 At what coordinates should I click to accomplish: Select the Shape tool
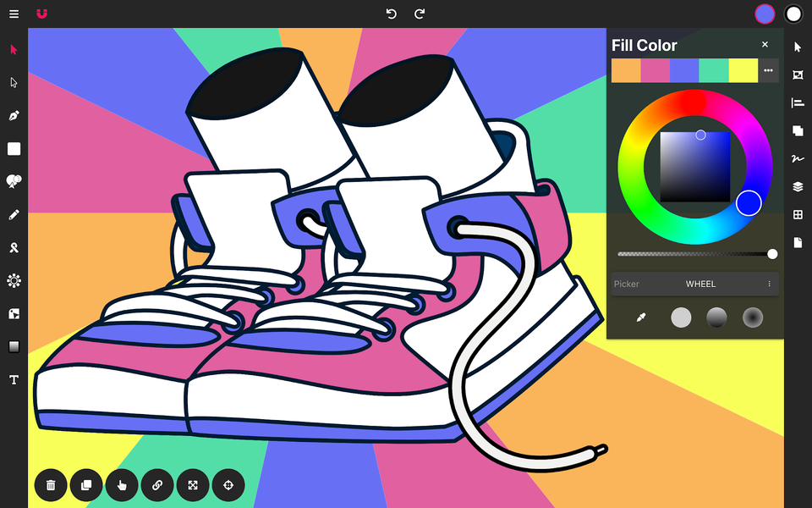[x=14, y=148]
